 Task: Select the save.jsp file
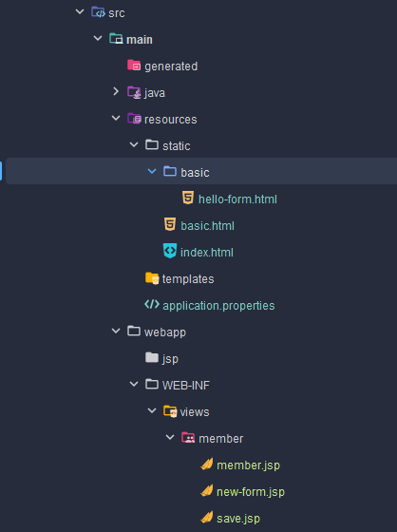(238, 518)
